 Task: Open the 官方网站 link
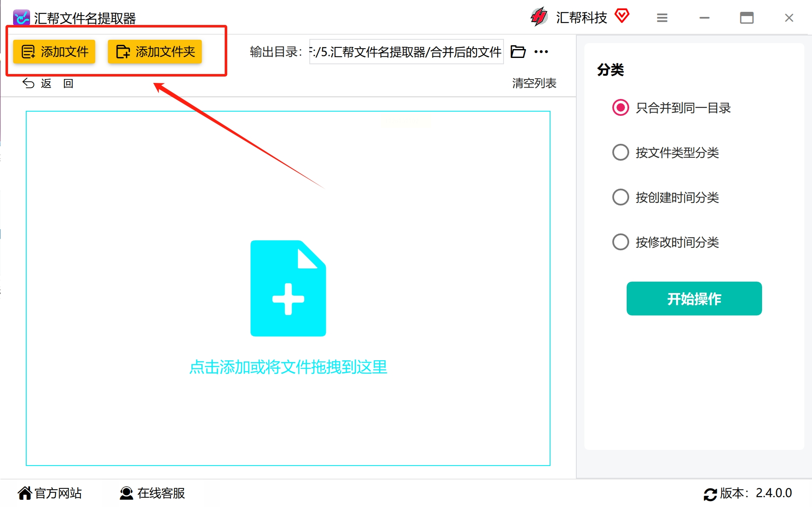click(x=50, y=493)
